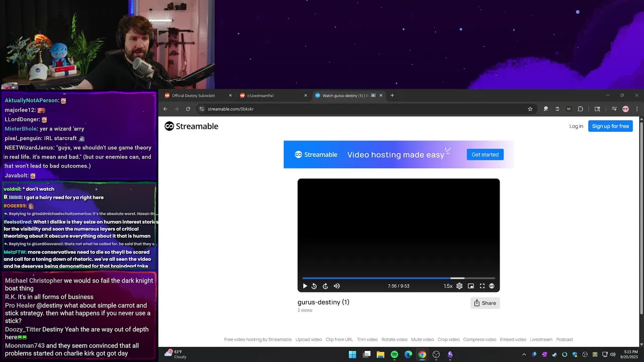This screenshot has height=362, width=644.
Task: Expand hidden system tray icons
Action: click(524, 354)
